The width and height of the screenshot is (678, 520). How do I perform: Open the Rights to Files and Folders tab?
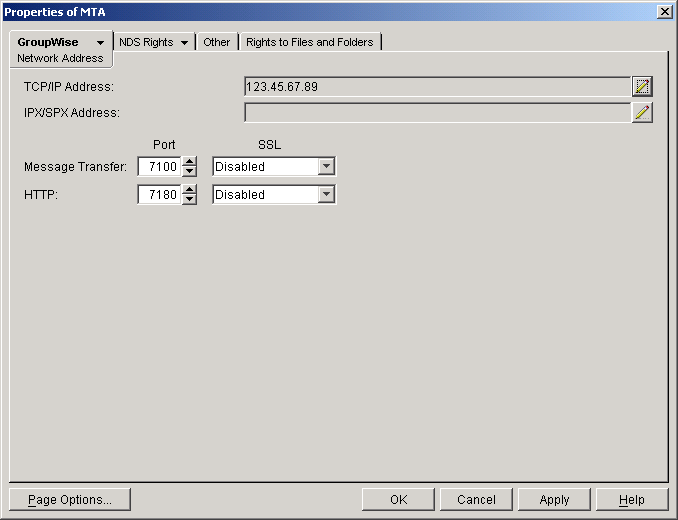[x=310, y=42]
